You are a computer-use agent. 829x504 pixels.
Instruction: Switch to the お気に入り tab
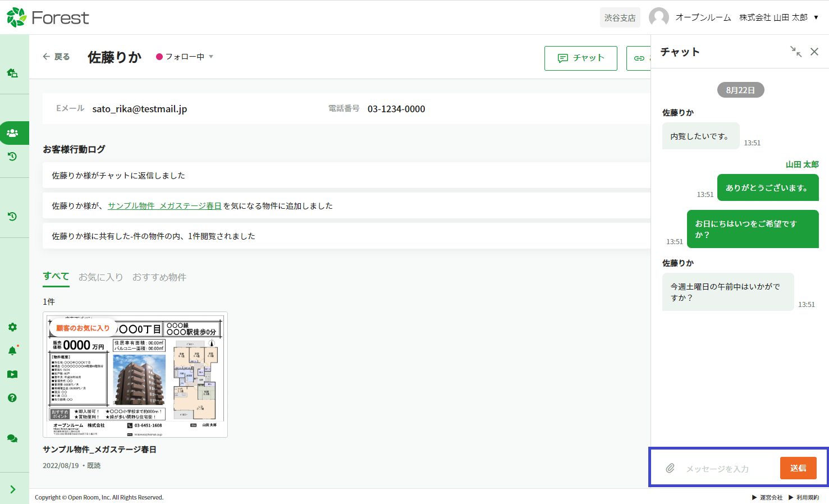point(100,277)
